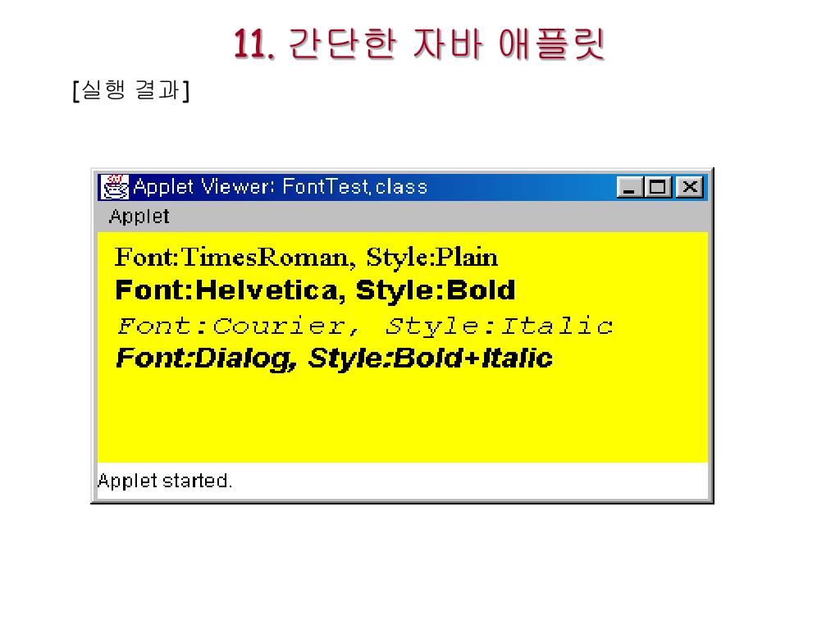
Task: Minimize the Applet Viewer window
Action: click(630, 188)
